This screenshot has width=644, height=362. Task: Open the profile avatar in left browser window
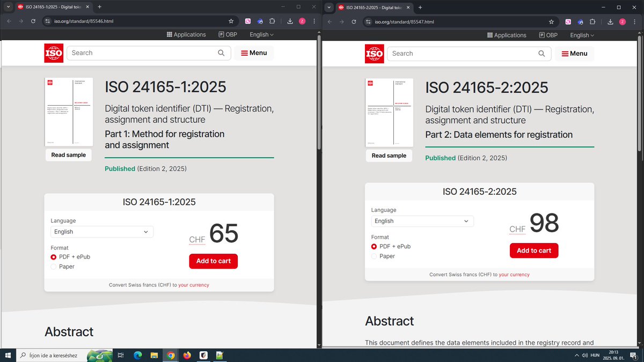coord(302,21)
